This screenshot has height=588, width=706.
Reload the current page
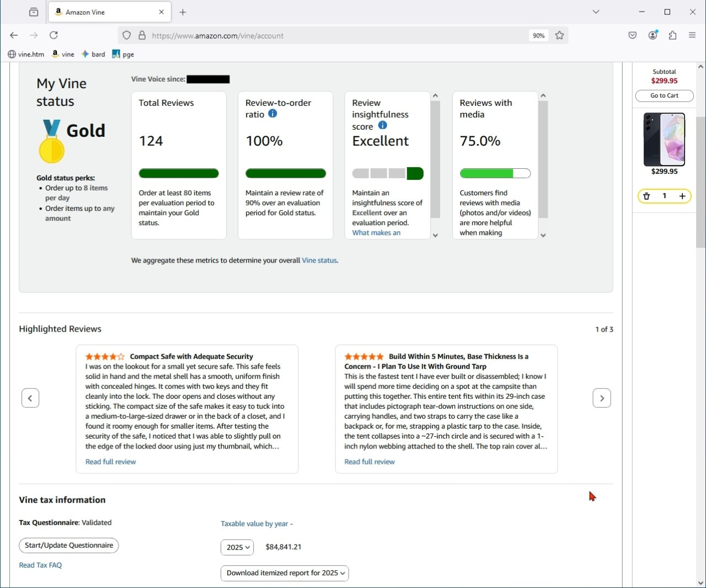[54, 35]
